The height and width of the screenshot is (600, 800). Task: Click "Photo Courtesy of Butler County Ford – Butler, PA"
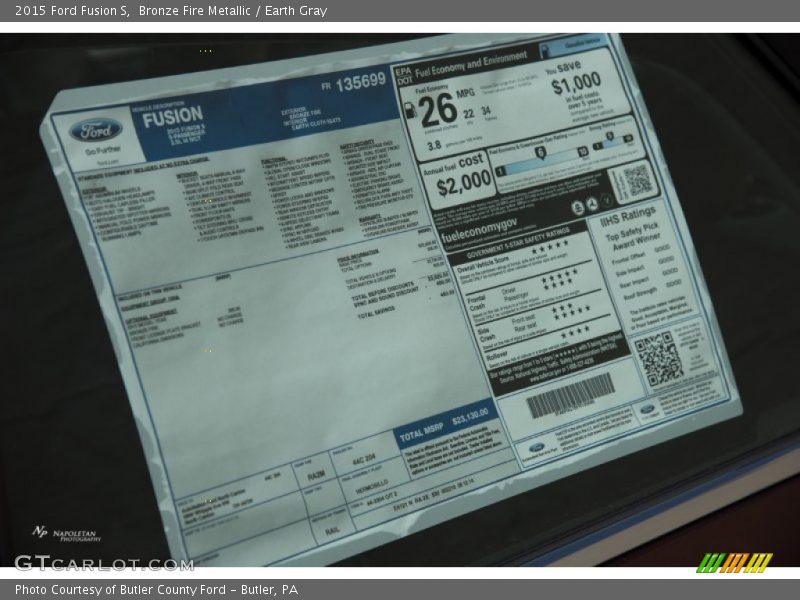click(x=156, y=589)
